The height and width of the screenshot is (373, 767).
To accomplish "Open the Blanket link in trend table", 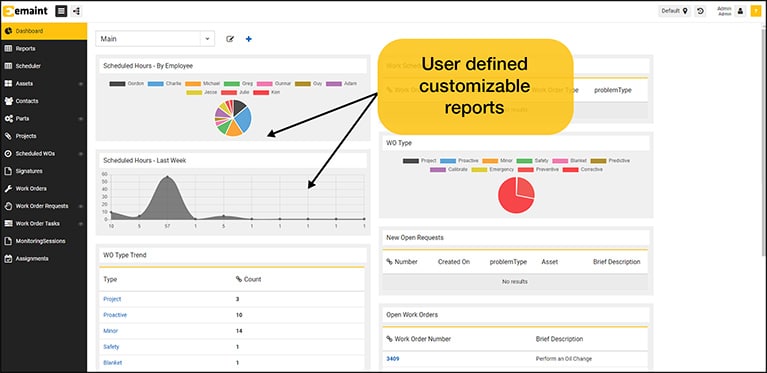I will coord(113,363).
